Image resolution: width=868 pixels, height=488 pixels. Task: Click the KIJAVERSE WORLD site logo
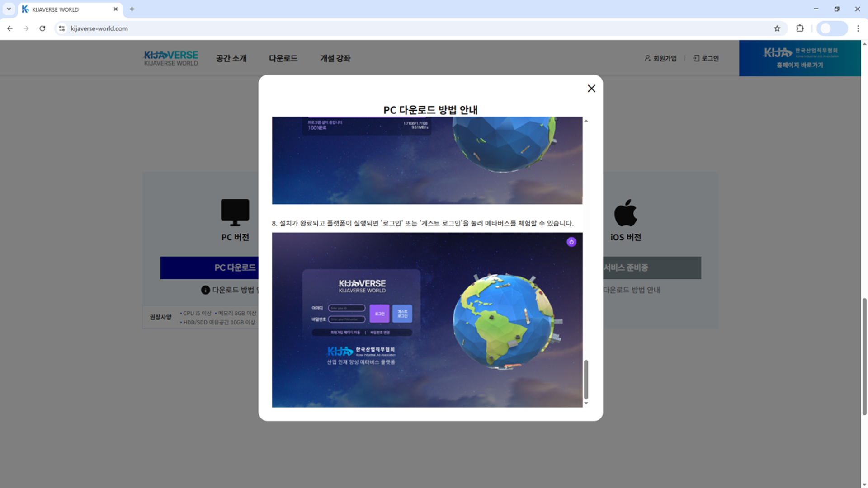point(171,58)
